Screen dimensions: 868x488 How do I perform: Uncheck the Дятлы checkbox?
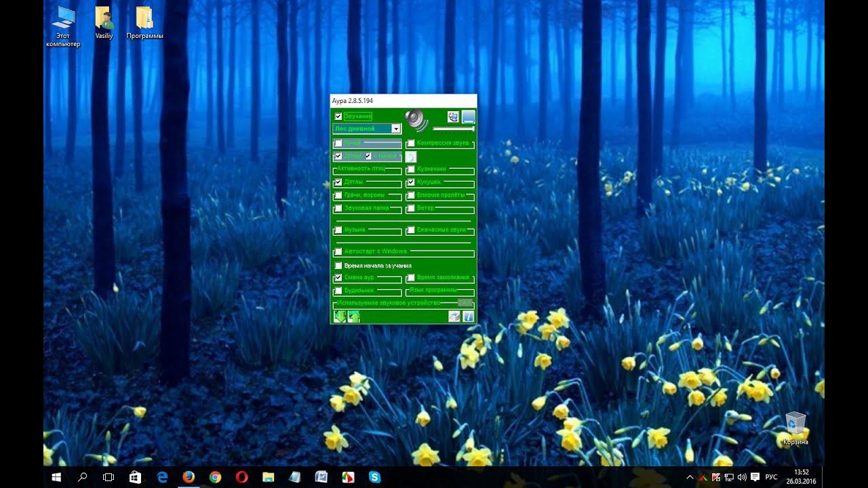tap(338, 182)
